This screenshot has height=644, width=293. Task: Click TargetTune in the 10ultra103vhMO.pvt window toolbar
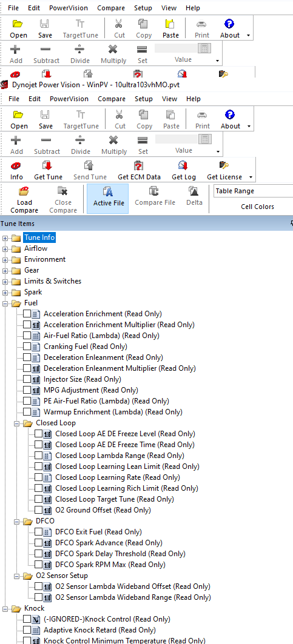81,119
